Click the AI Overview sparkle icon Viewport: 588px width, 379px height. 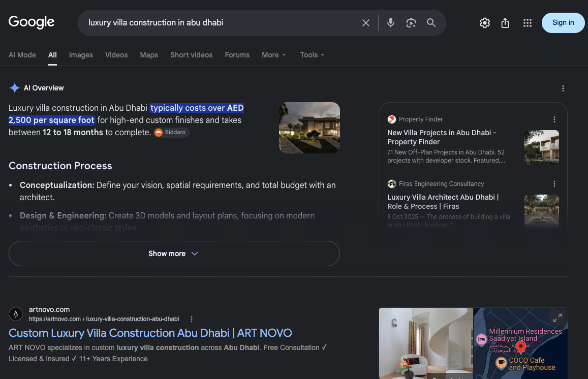pyautogui.click(x=15, y=88)
